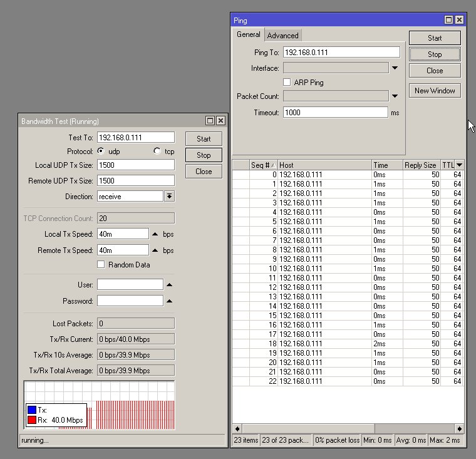Click the 'running...' status text

point(35,440)
